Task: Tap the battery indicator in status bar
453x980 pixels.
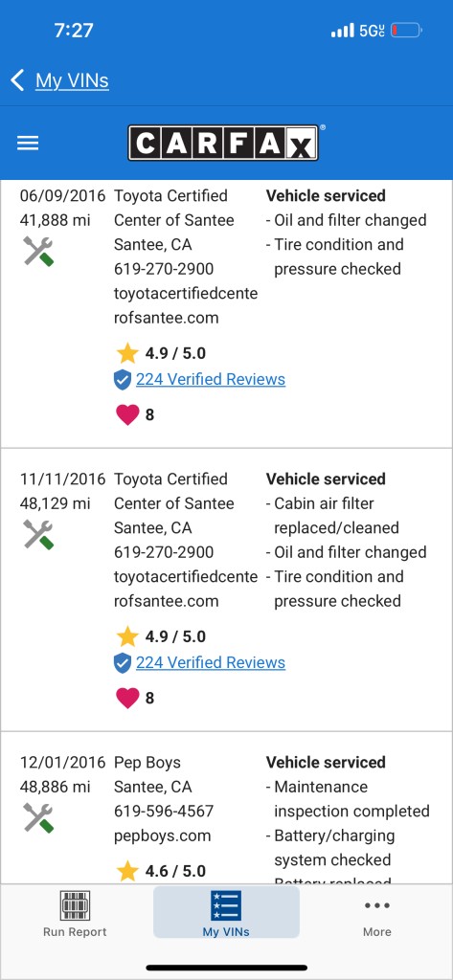Action: point(407,30)
